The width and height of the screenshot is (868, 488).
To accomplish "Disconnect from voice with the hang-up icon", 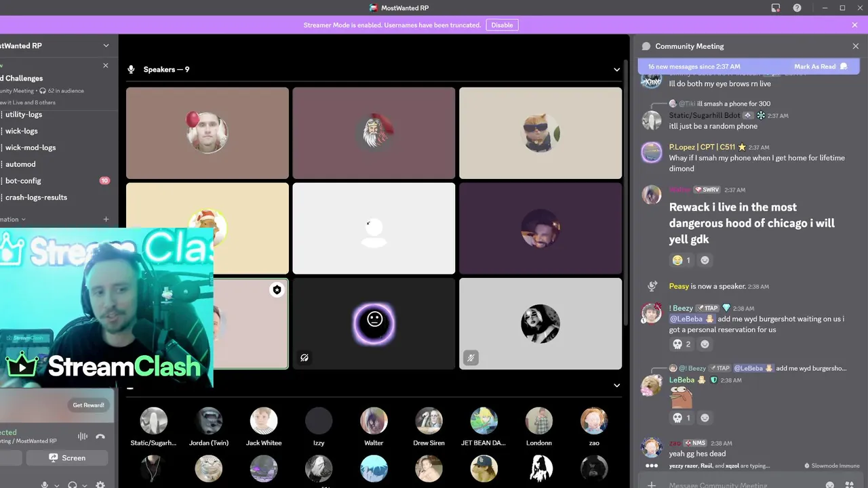I will coord(100,436).
